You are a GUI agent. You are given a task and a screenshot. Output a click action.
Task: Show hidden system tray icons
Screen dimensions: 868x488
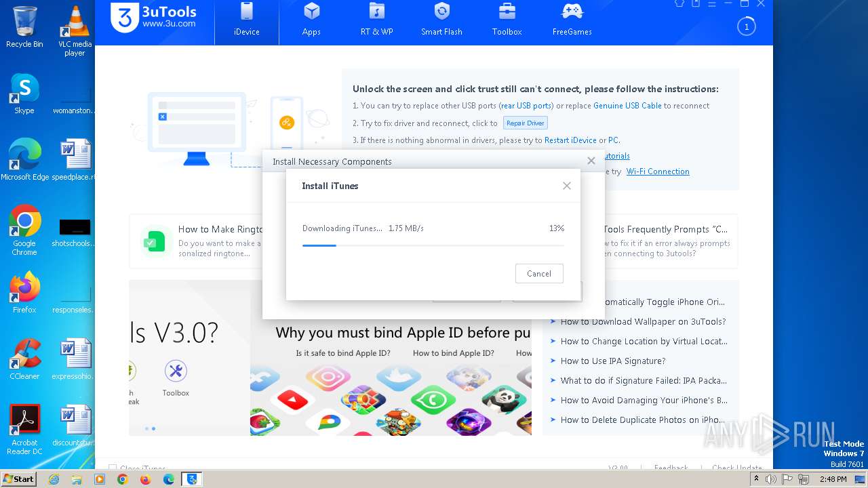[756, 479]
